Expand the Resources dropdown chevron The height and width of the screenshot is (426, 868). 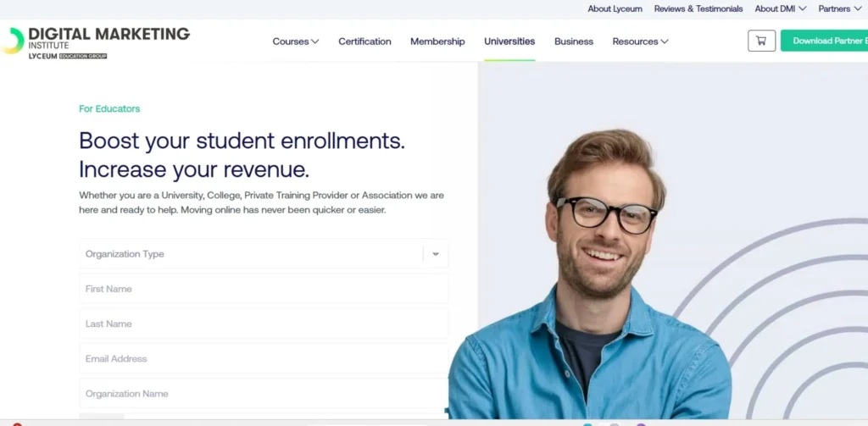(665, 41)
